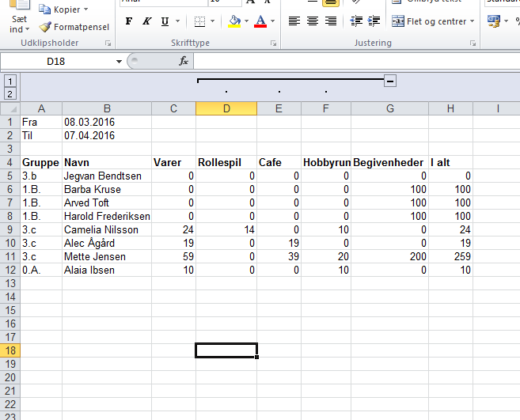Open the Name Box dropdown arrow

point(119,62)
